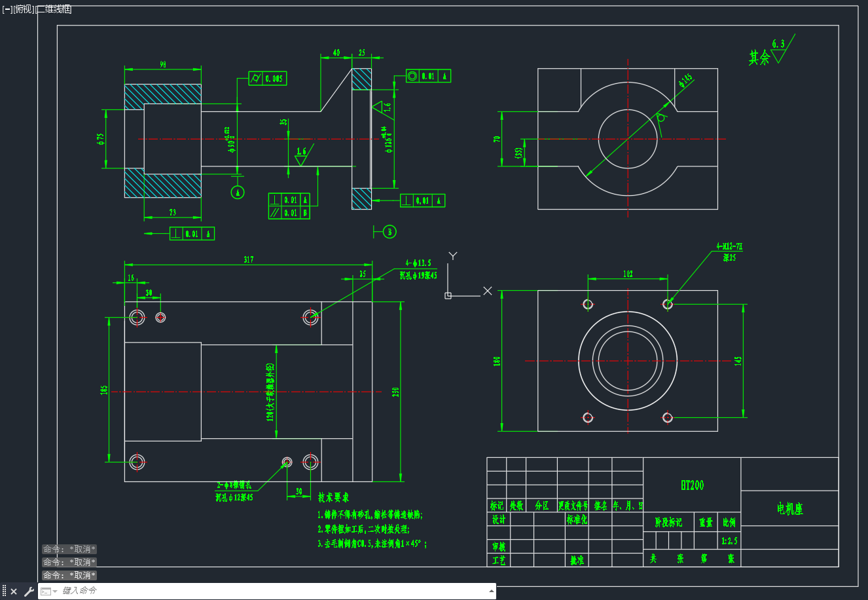Select the datum A circle symbol
The height and width of the screenshot is (600, 868).
click(x=238, y=192)
